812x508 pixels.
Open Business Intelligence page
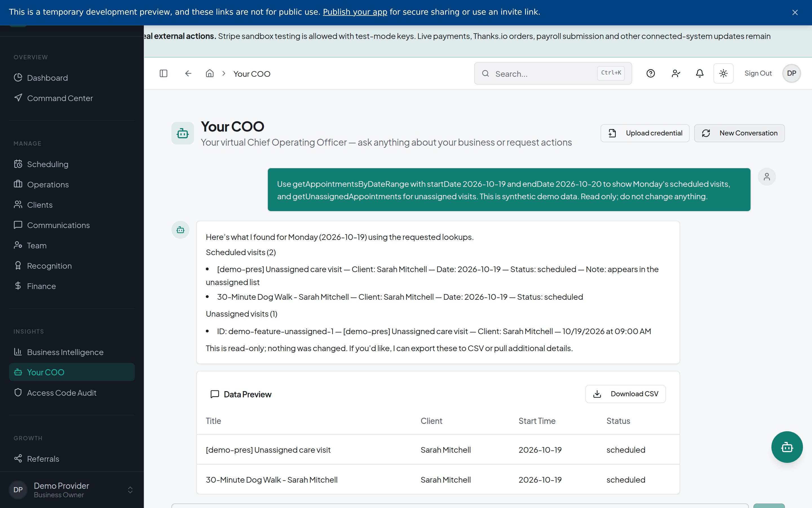(x=72, y=352)
